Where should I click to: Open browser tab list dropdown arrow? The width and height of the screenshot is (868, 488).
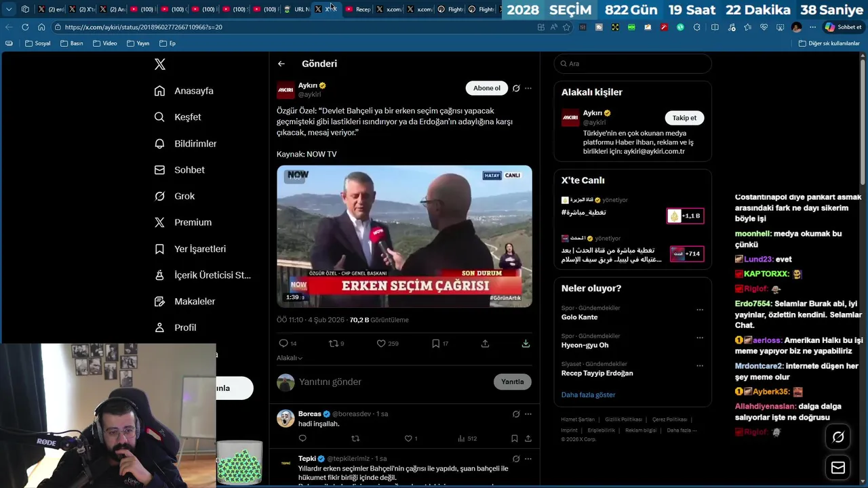9,9
